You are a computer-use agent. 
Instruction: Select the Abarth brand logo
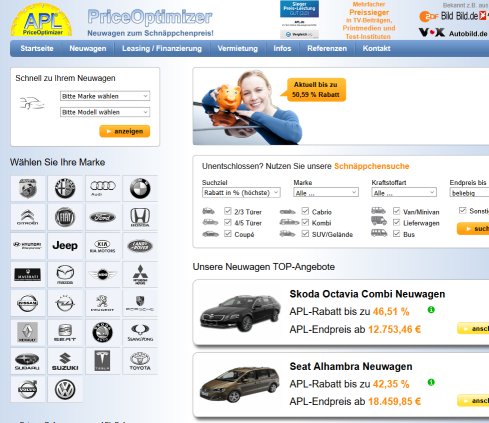28,189
